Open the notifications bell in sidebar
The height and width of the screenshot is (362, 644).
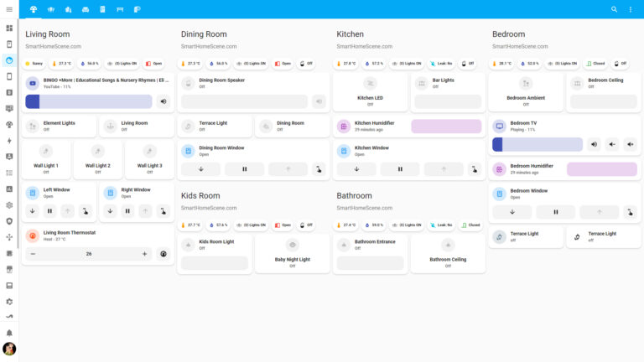(9, 333)
